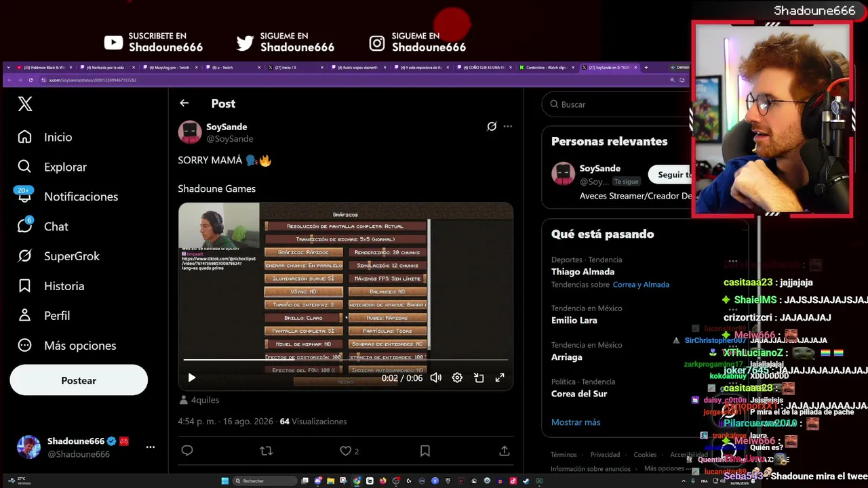Click SoySande's avatar on the post
Image resolution: width=868 pixels, height=488 pixels.
pyautogui.click(x=190, y=132)
